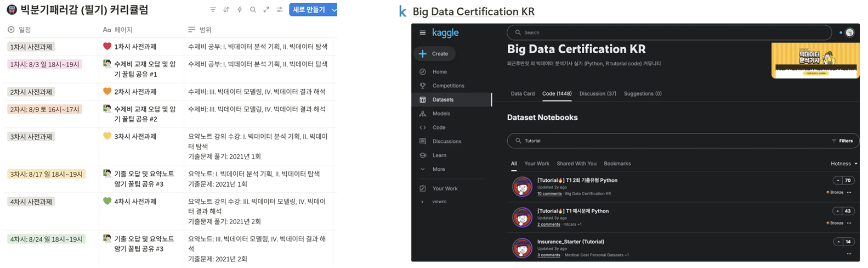Expand the VIEWED section in sidebar
The image size is (868, 268).
coord(434,202)
